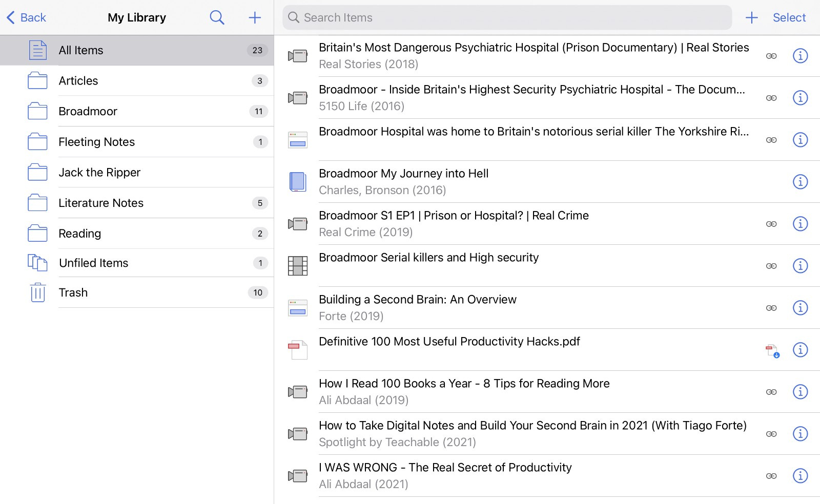Go back using the Back button
The image size is (820, 504).
[26, 17]
